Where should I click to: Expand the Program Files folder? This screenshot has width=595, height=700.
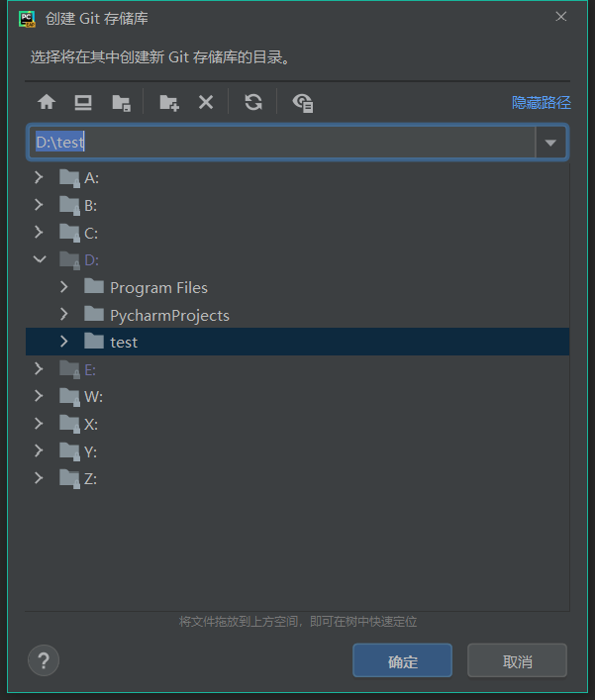coord(64,287)
